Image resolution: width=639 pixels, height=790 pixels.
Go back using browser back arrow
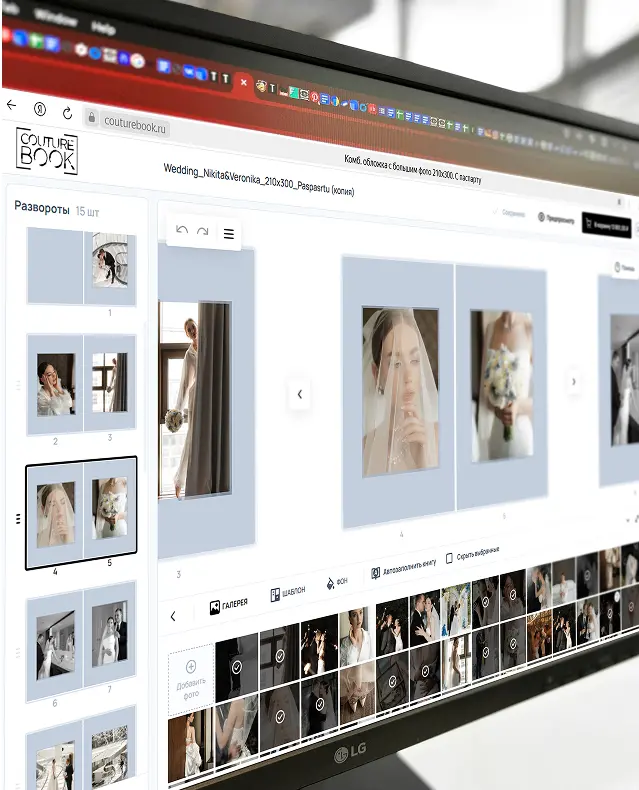point(12,105)
